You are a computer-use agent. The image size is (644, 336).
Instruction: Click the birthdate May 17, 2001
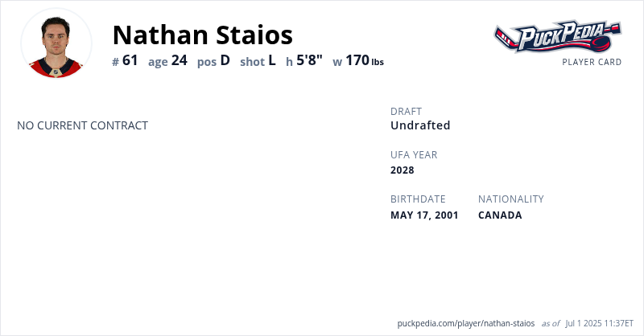click(x=424, y=215)
